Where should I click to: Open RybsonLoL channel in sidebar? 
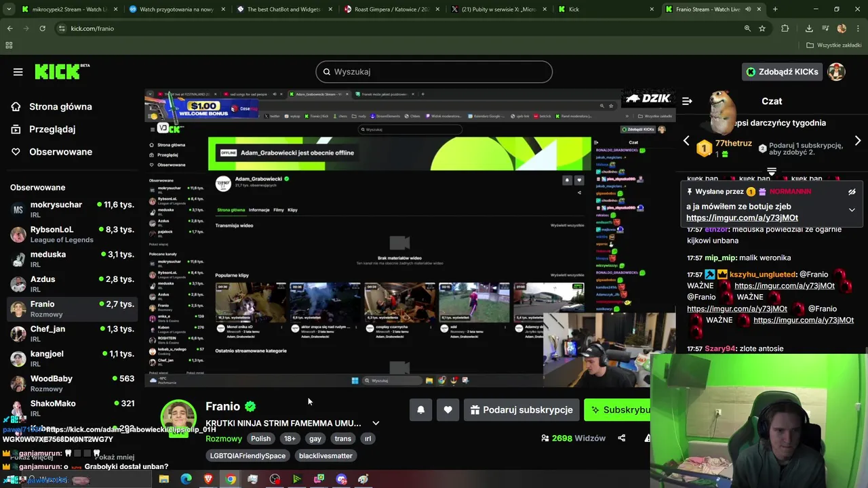72,234
